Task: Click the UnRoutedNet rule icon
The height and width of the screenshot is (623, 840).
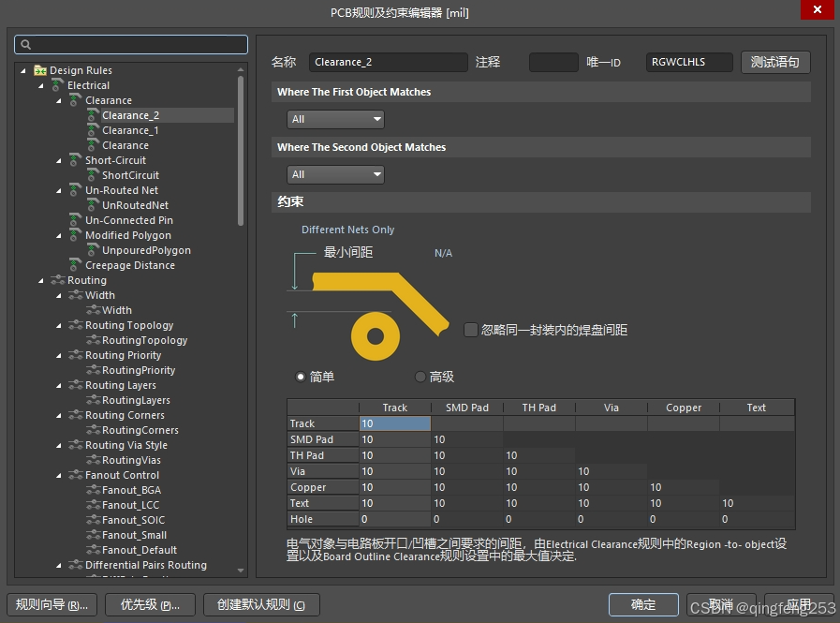Action: click(93, 205)
